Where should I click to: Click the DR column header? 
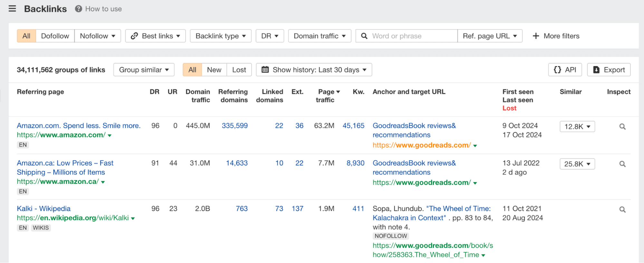pyautogui.click(x=155, y=92)
